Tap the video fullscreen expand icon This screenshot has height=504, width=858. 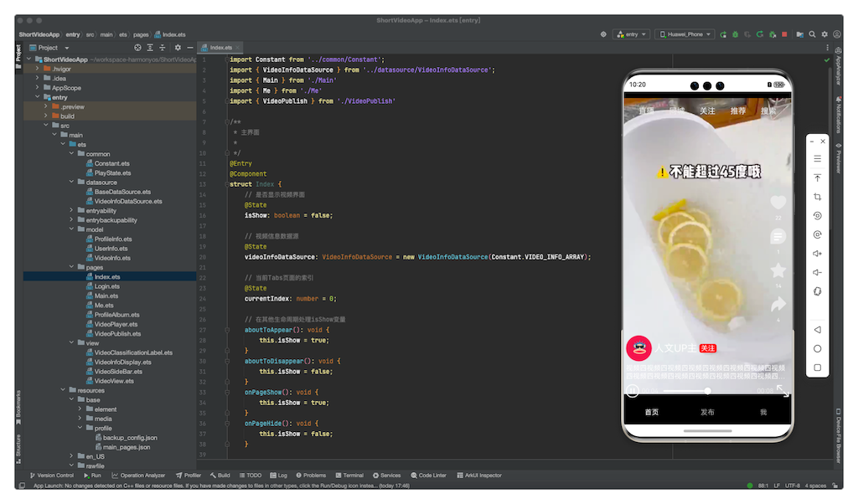783,391
